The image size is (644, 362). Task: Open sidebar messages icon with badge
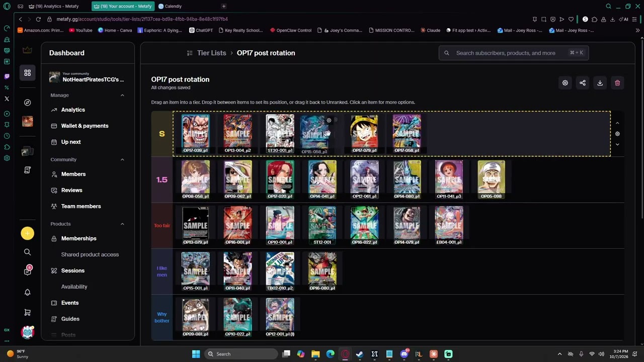click(x=27, y=271)
